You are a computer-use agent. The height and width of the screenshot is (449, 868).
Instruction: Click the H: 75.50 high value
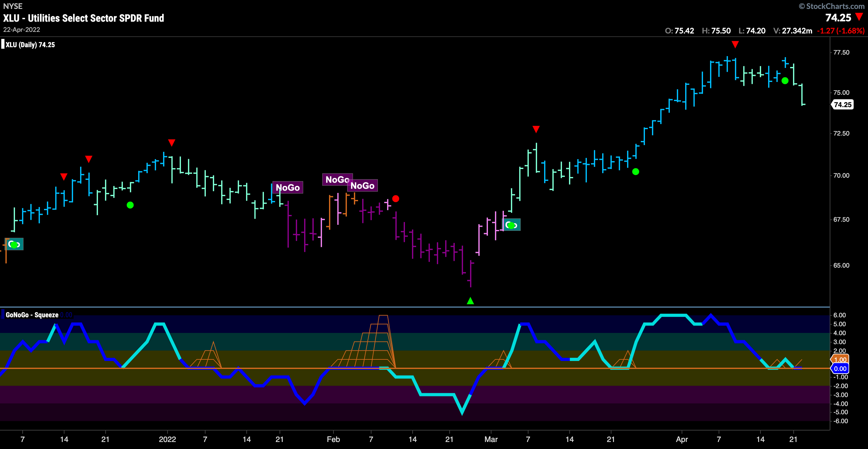pyautogui.click(x=716, y=31)
